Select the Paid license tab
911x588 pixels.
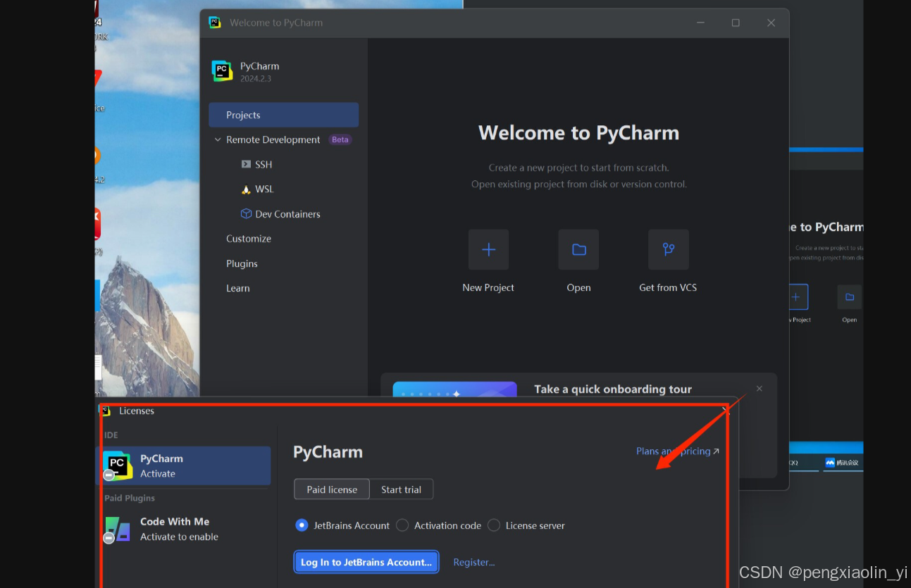[331, 489]
